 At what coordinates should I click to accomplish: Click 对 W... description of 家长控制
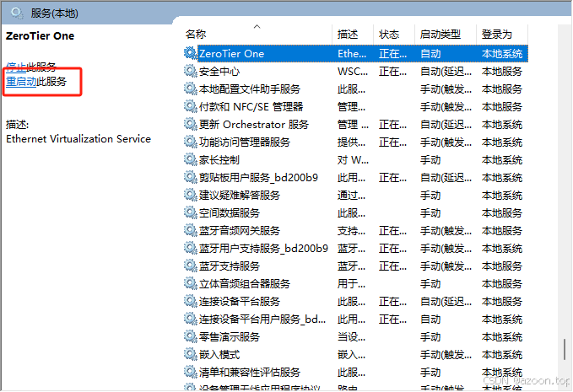click(x=353, y=160)
